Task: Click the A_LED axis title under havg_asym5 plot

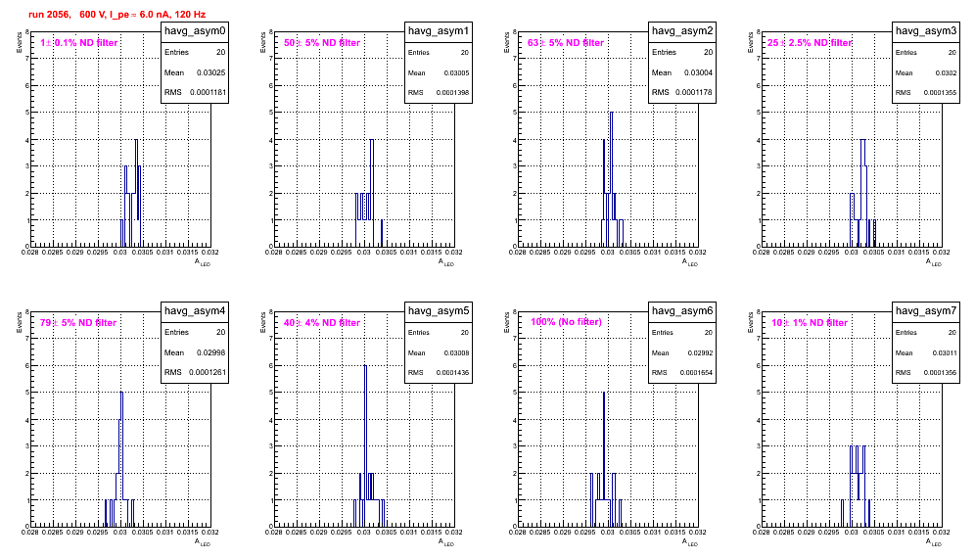Action: click(446, 542)
